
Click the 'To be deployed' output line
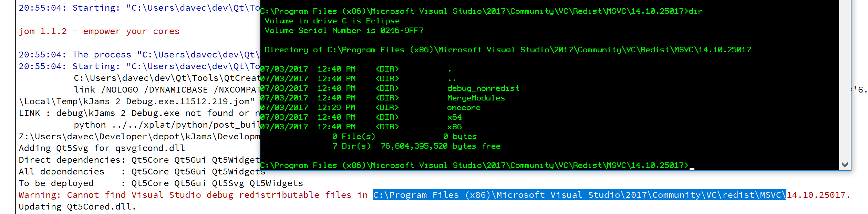[161, 183]
